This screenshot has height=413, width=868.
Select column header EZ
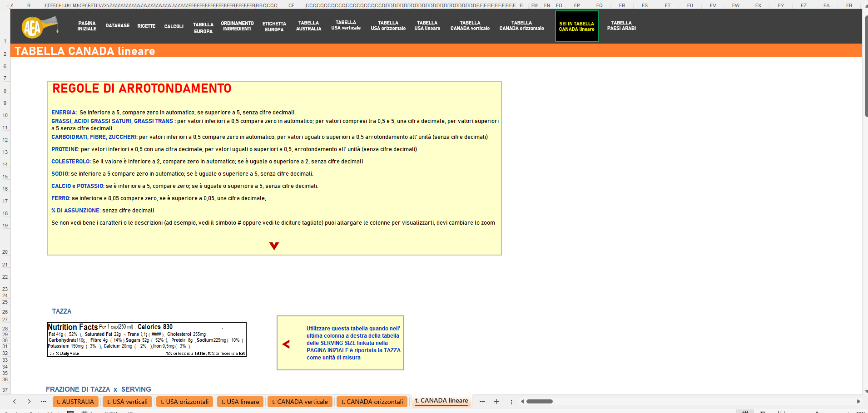804,5
